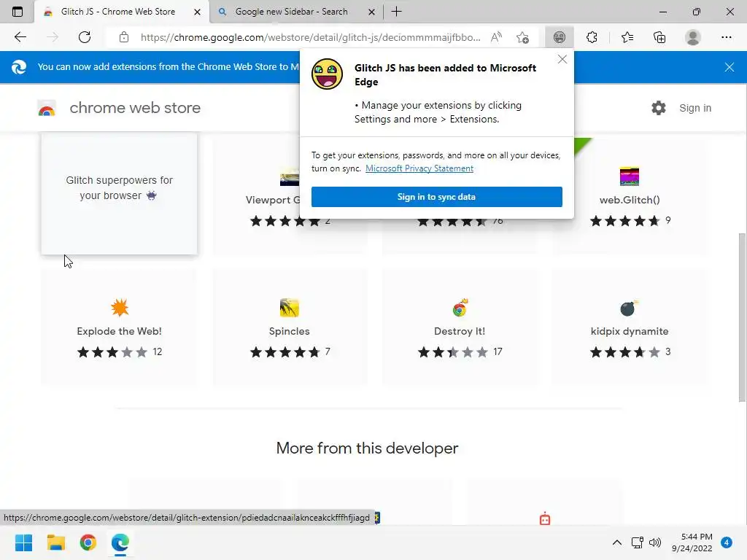Click the Explode the Web! orange burst icon
This screenshot has width=747, height=560.
[120, 308]
